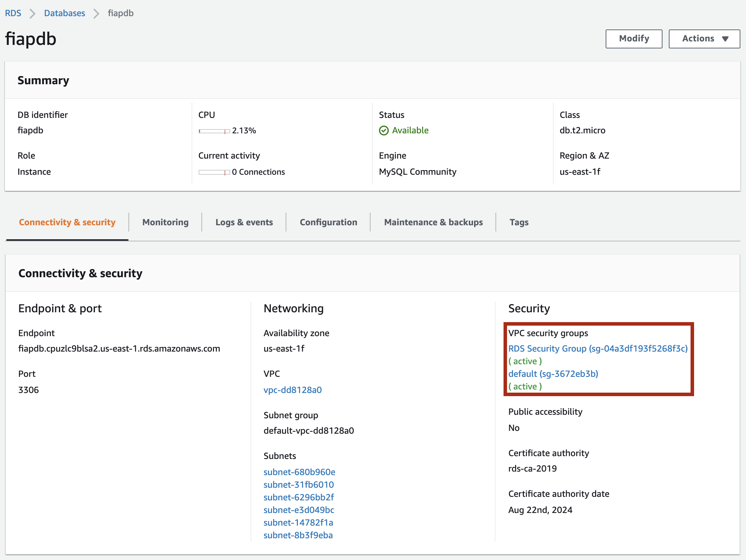Viewport: 746px width, 560px height.
Task: Click the Modify button
Action: (633, 39)
